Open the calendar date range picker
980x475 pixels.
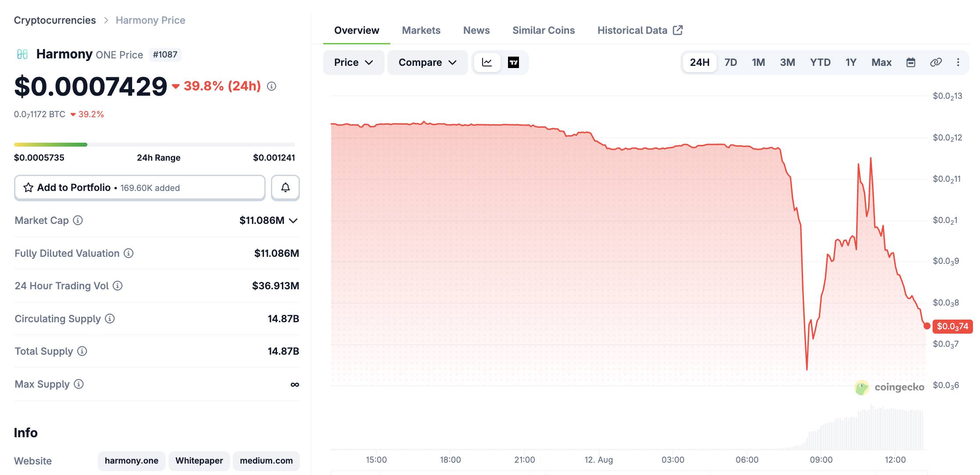coord(911,62)
